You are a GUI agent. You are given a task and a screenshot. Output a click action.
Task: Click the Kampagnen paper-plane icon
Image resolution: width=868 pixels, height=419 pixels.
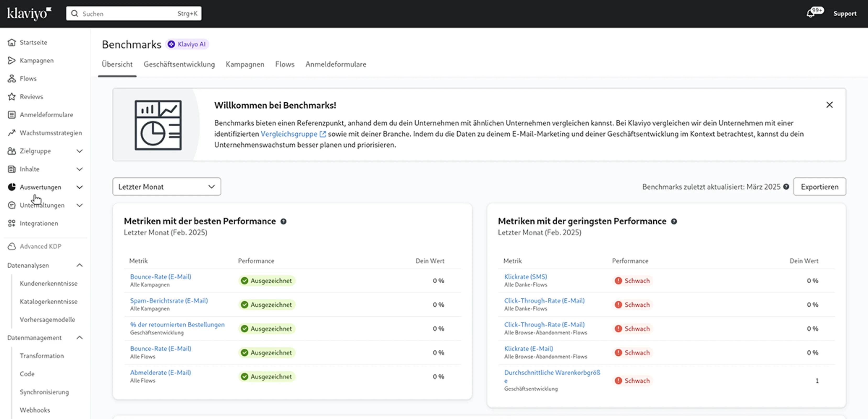12,60
